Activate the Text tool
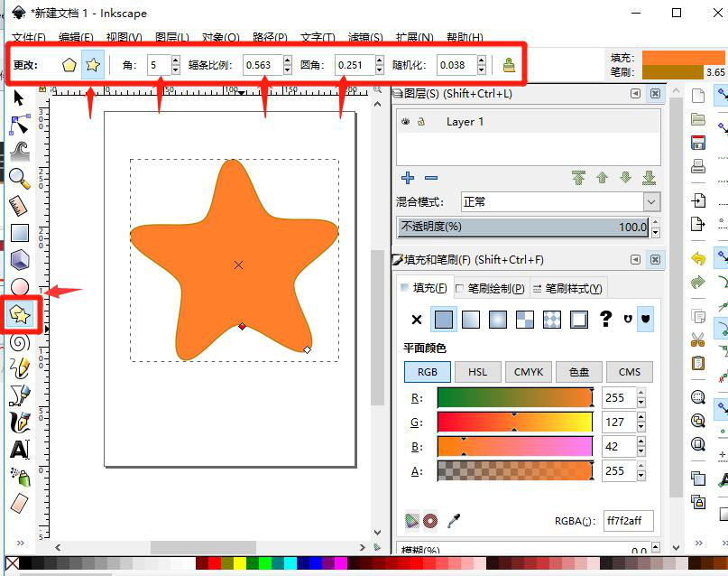 coord(20,449)
